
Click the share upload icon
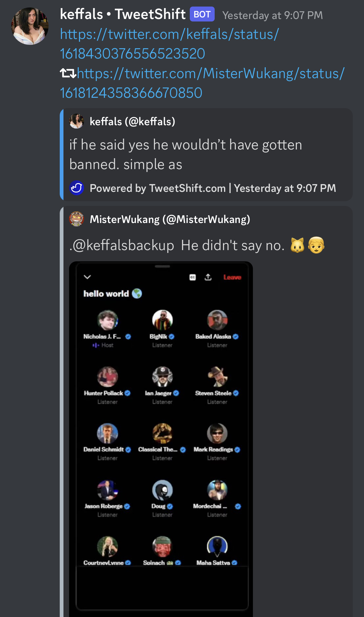tap(208, 277)
